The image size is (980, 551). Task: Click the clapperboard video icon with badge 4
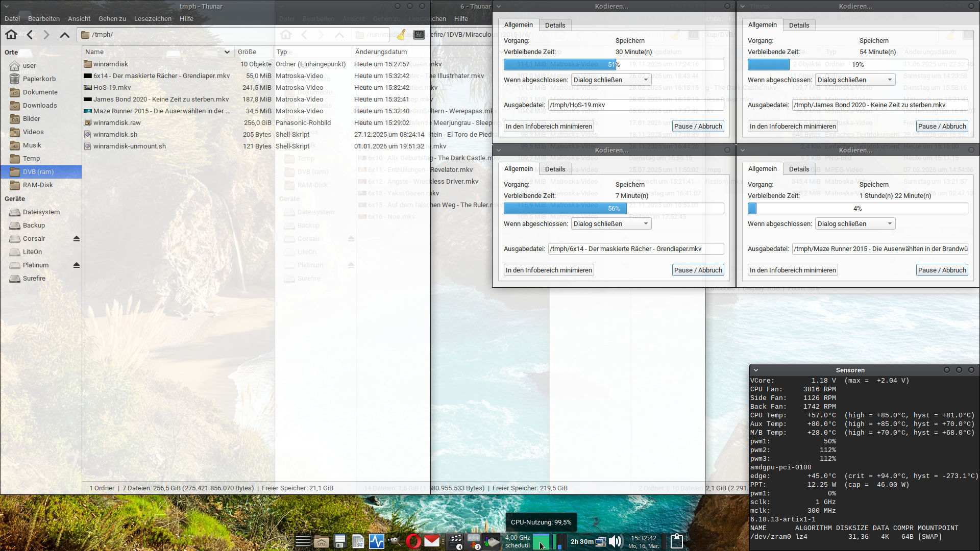pos(455,542)
